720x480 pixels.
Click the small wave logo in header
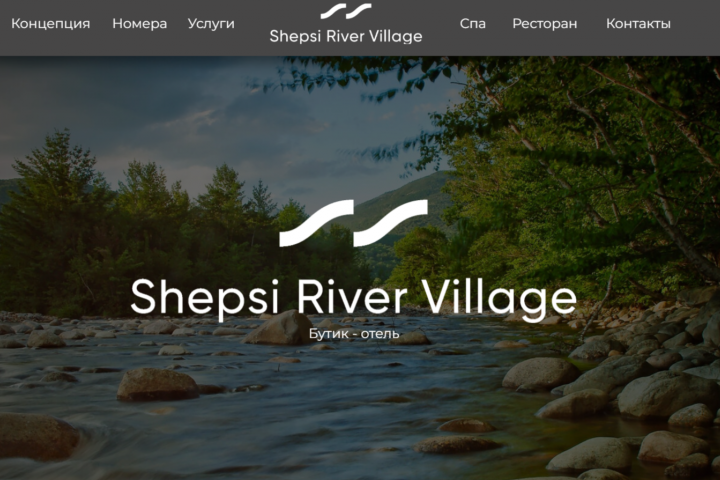tap(346, 11)
